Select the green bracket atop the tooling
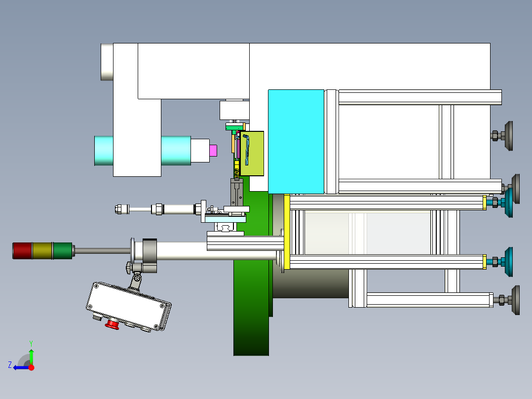Viewport: 532px width, 399px height. point(234,127)
